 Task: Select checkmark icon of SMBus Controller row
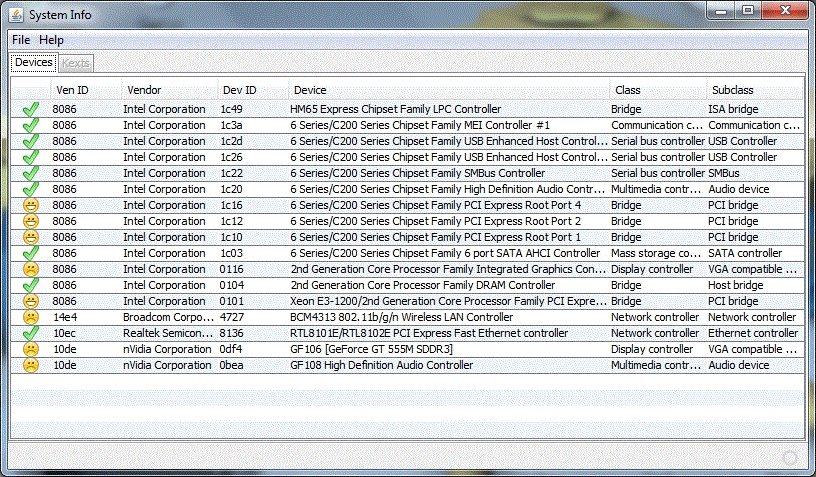point(31,173)
